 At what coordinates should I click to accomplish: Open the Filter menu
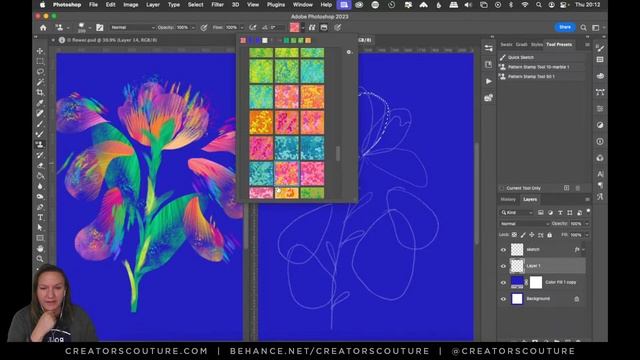(218, 5)
